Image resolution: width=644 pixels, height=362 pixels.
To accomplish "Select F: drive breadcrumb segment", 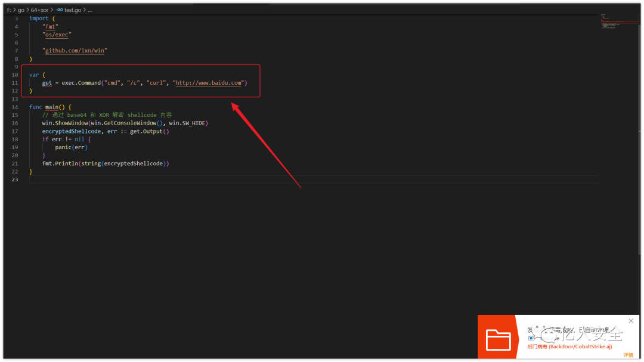I will tap(9, 10).
